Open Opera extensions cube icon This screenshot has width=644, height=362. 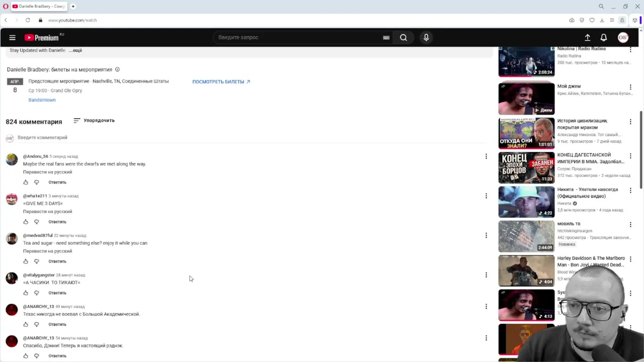tap(635, 20)
